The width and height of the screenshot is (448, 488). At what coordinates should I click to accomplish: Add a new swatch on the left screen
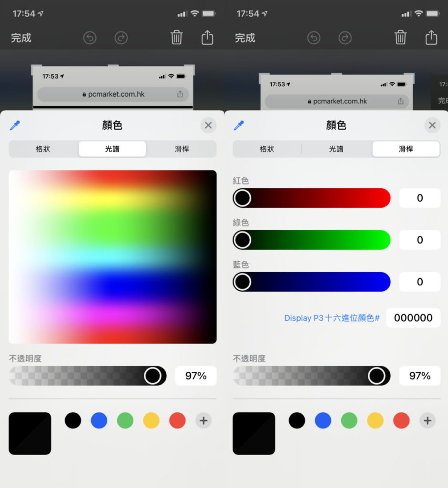[204, 420]
